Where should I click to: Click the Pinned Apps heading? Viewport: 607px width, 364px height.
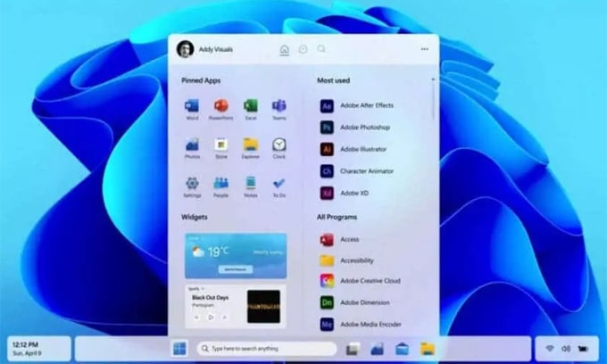click(201, 80)
